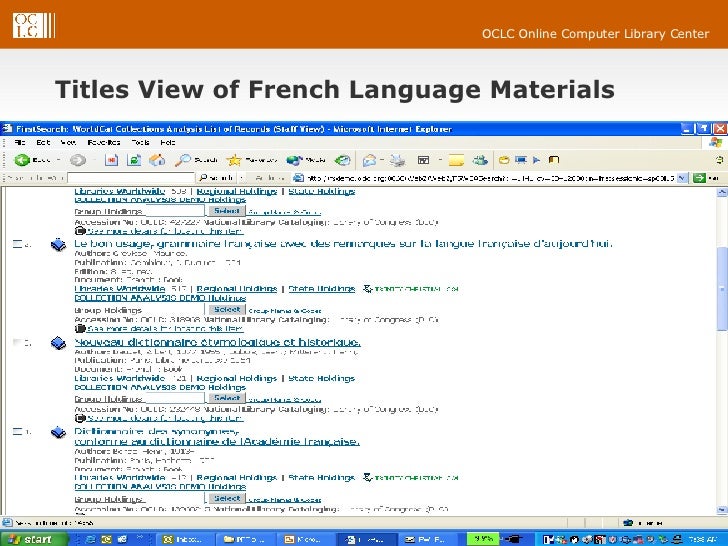Click Internet Explorer quick launch icon in taskbar
This screenshot has width=728, height=546.
click(91, 539)
